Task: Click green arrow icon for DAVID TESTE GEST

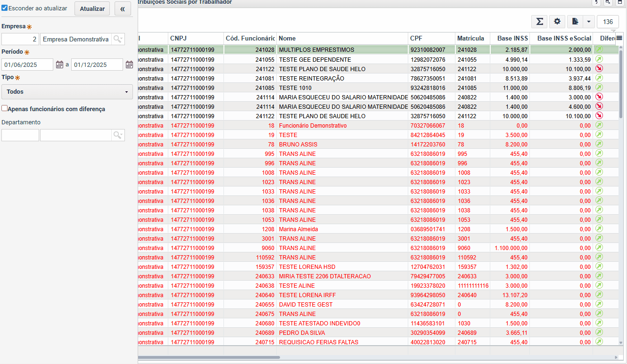Action: 599,304
